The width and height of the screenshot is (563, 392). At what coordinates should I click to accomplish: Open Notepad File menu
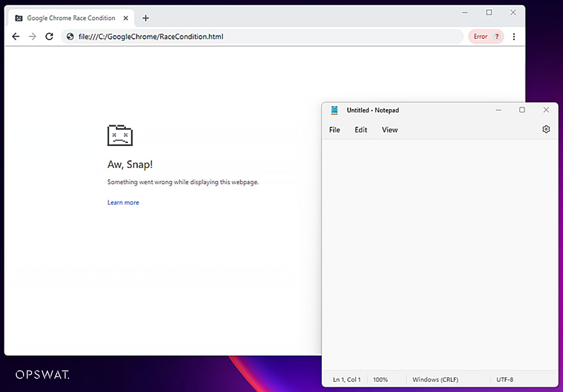pyautogui.click(x=334, y=130)
